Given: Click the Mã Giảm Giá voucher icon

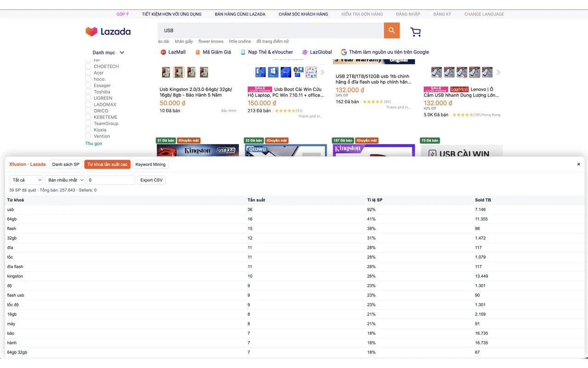Looking at the screenshot, I should pyautogui.click(x=198, y=52).
